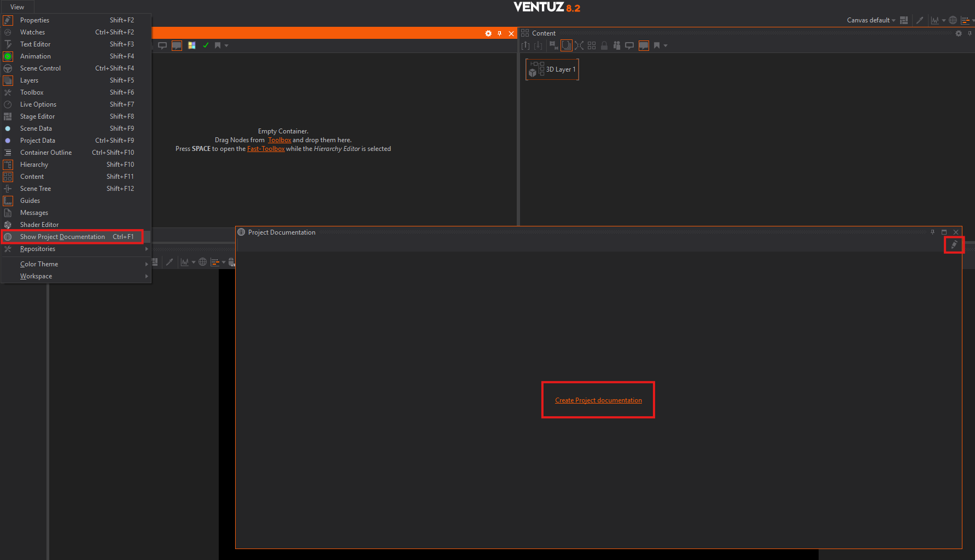Image resolution: width=975 pixels, height=560 pixels.
Task: Toggle the orange-outlined frame icon in Content toolbar
Action: pos(567,45)
